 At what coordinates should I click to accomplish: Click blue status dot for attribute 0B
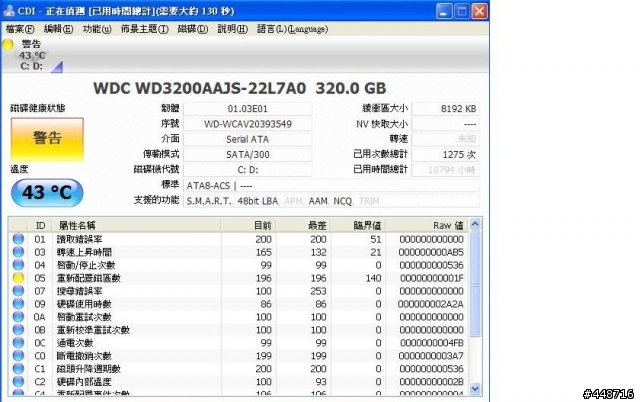tap(18, 329)
